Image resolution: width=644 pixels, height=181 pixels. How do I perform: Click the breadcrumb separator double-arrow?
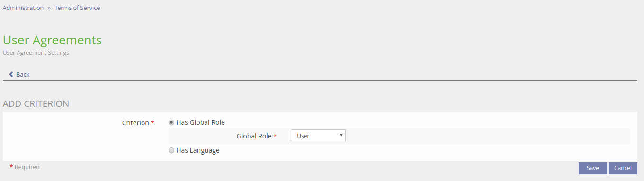pos(49,8)
